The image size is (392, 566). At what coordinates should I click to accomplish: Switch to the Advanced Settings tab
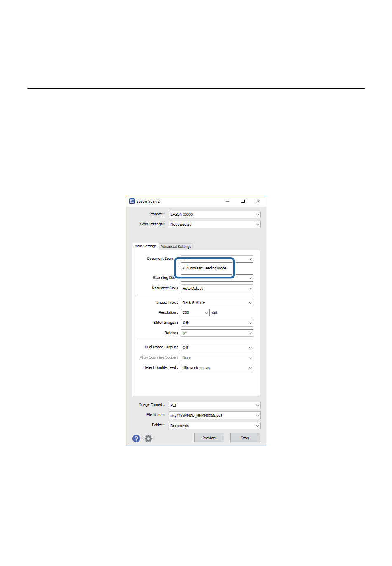pyautogui.click(x=176, y=247)
